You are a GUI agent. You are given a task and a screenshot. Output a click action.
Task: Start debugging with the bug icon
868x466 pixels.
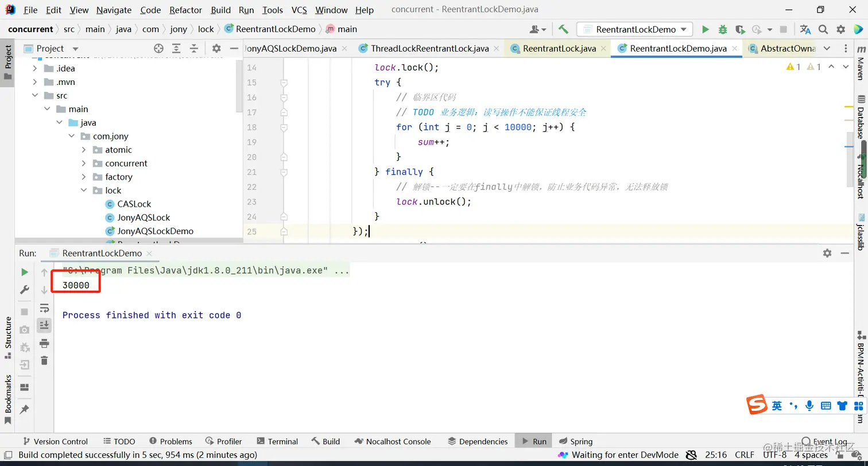point(723,29)
